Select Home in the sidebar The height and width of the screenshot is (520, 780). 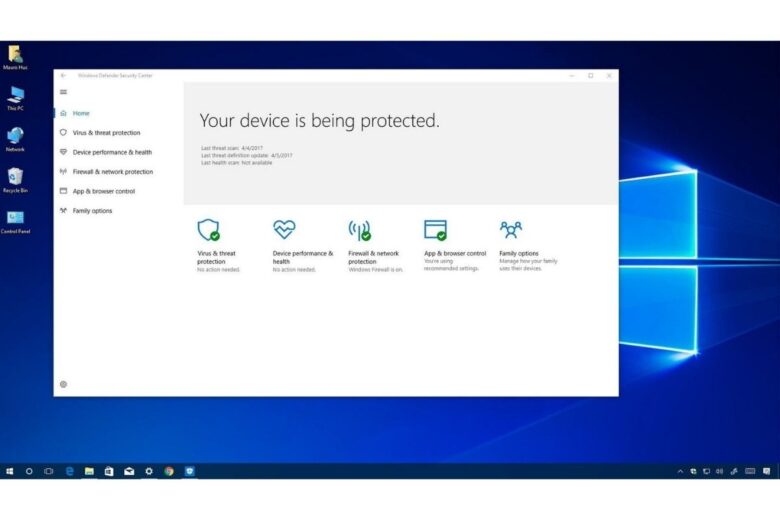(81, 113)
